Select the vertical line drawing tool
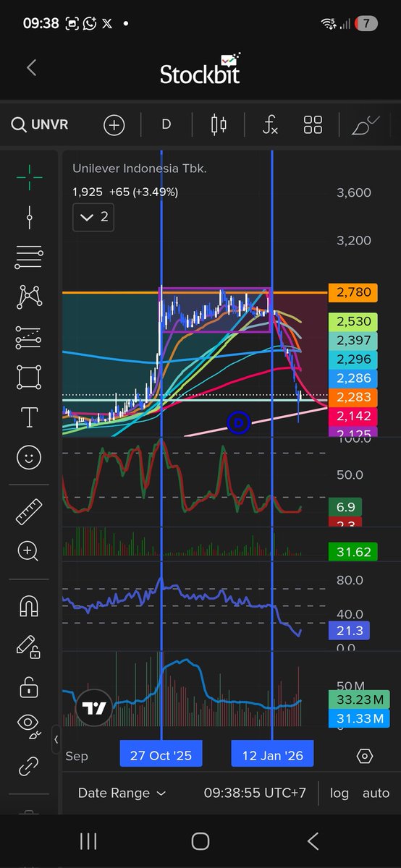 29,216
